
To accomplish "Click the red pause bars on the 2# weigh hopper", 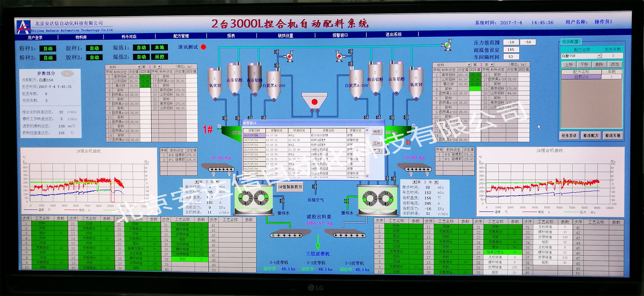I will tap(408, 142).
